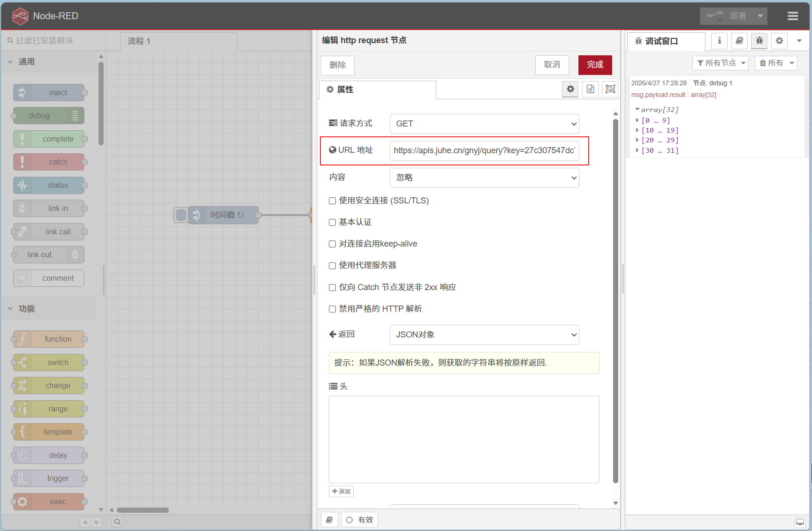Choose the complete node in the palette
The width and height of the screenshot is (812, 531).
click(49, 139)
